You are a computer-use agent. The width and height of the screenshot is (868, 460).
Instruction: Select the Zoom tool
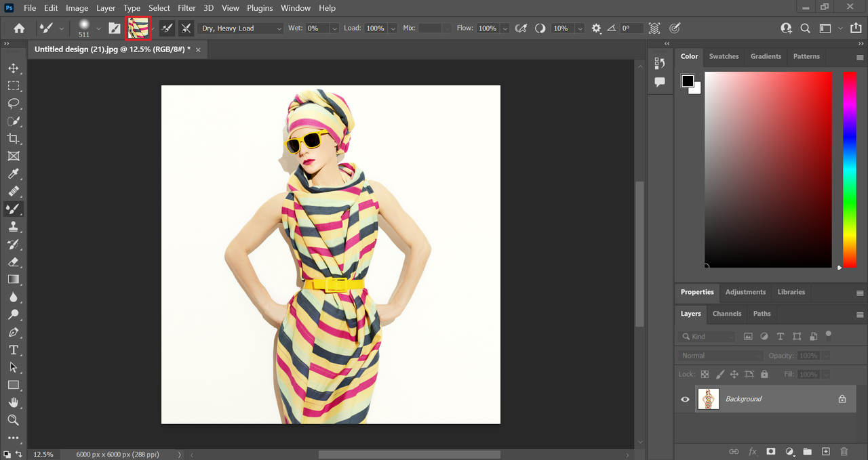tap(13, 420)
